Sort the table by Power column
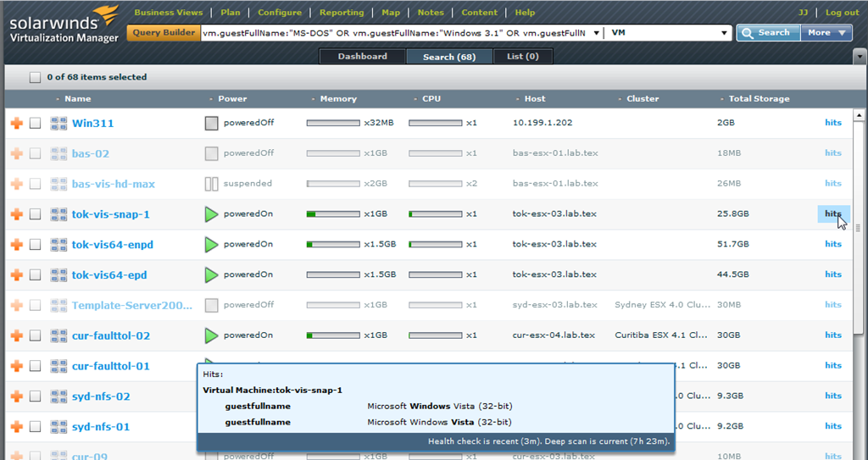Image resolution: width=868 pixels, height=460 pixels. pyautogui.click(x=232, y=98)
